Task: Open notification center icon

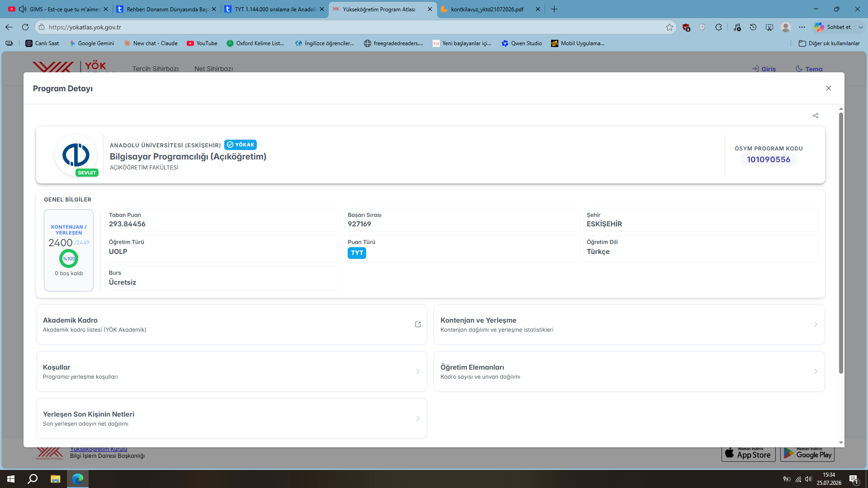Action: [x=854, y=479]
